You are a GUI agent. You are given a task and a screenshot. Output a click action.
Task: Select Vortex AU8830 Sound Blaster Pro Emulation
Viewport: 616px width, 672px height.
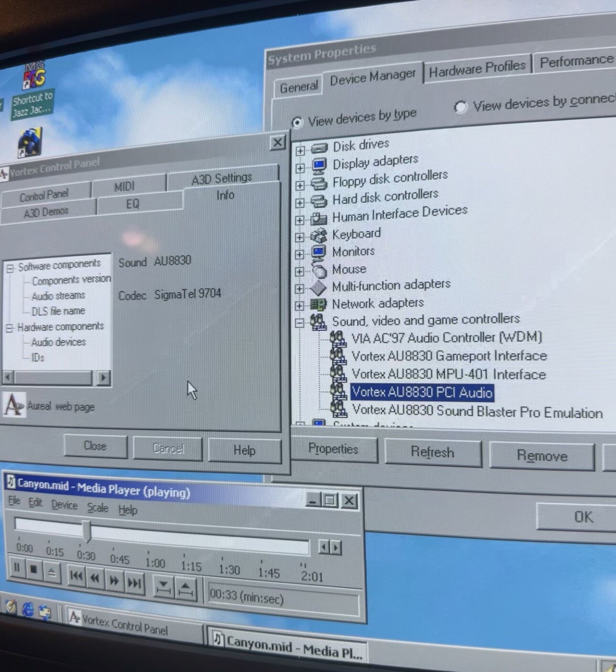click(477, 411)
